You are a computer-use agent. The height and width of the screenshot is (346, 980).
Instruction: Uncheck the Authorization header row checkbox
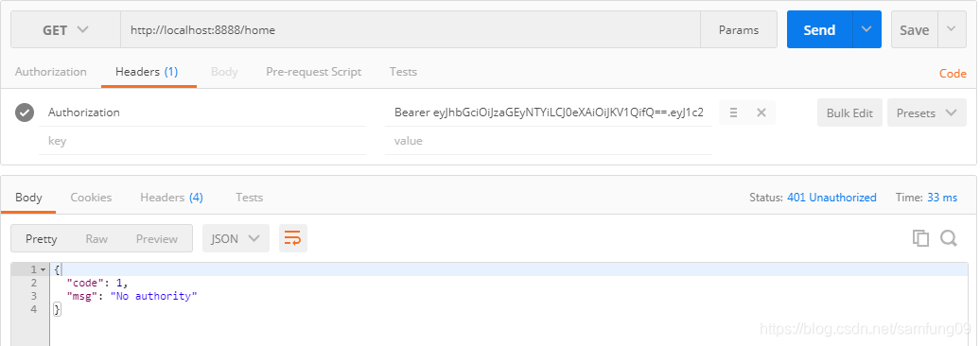[x=25, y=112]
